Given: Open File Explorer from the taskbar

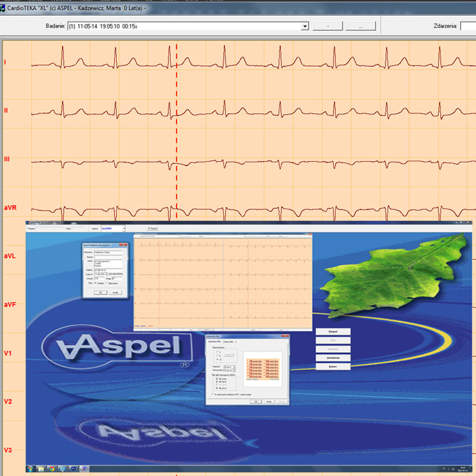Looking at the screenshot, I should click(41, 469).
